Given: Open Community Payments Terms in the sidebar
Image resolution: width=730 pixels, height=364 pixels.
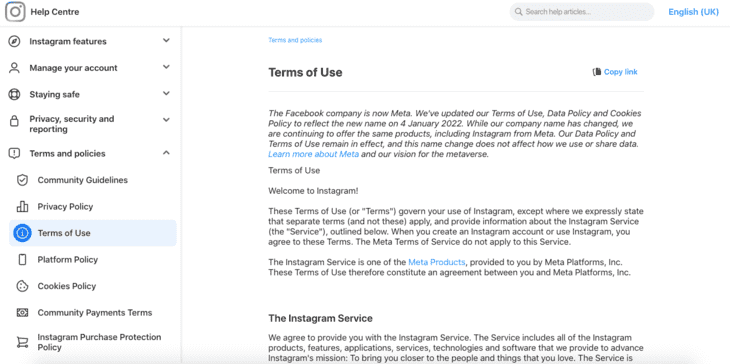Looking at the screenshot, I should pos(95,313).
